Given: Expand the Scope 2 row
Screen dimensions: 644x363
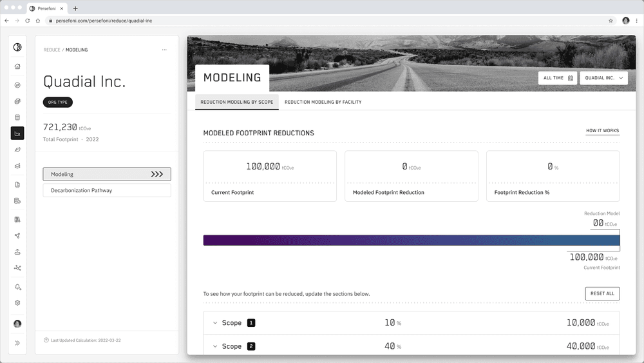Looking at the screenshot, I should [x=215, y=346].
